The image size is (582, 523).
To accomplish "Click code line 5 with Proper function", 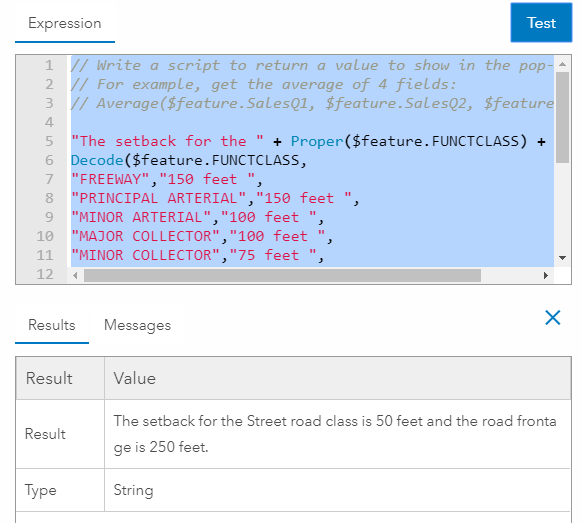I will (x=308, y=141).
